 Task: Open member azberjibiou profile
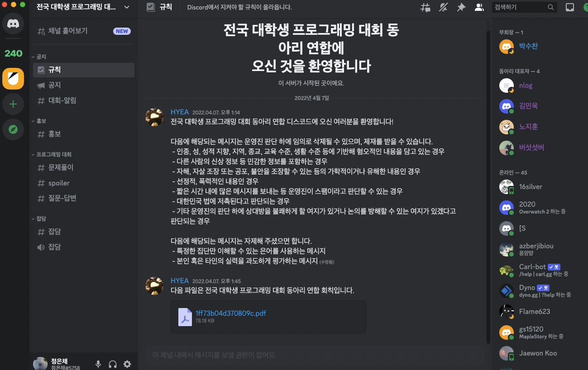pos(538,249)
